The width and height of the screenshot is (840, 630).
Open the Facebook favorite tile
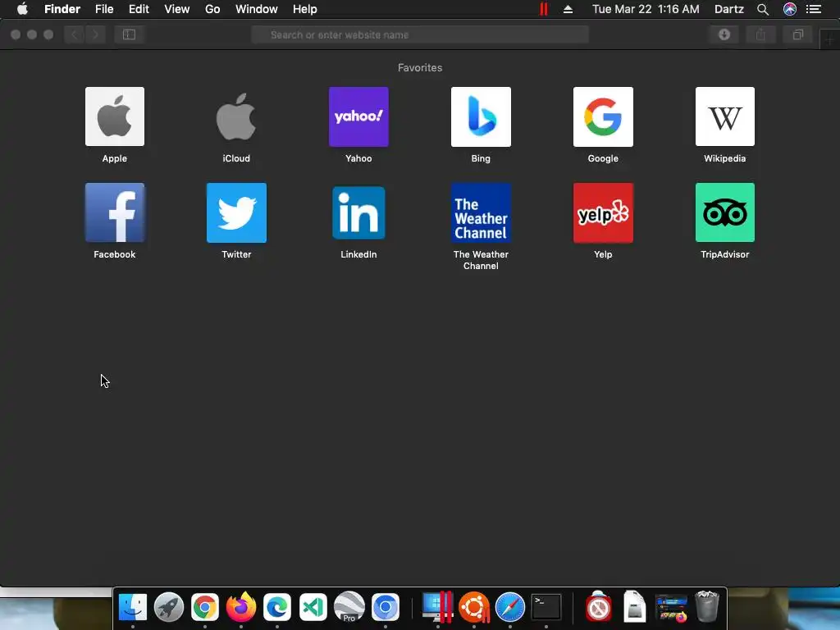(x=115, y=212)
